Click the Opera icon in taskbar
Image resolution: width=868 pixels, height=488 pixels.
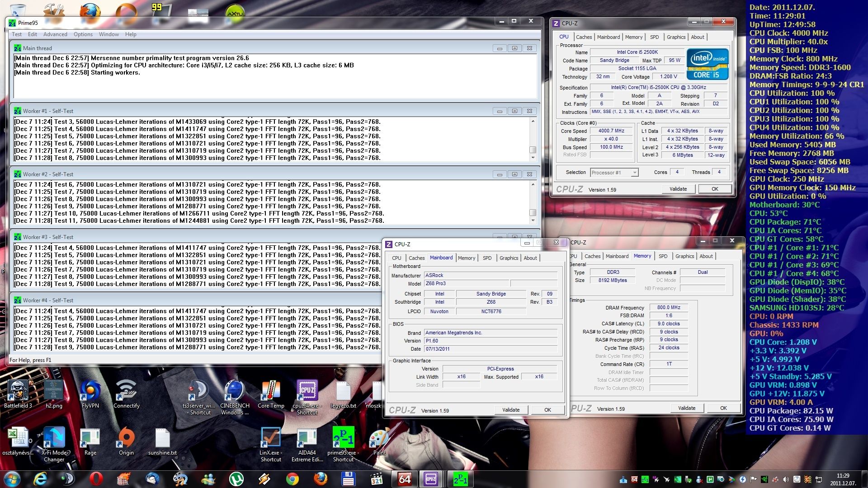[96, 479]
